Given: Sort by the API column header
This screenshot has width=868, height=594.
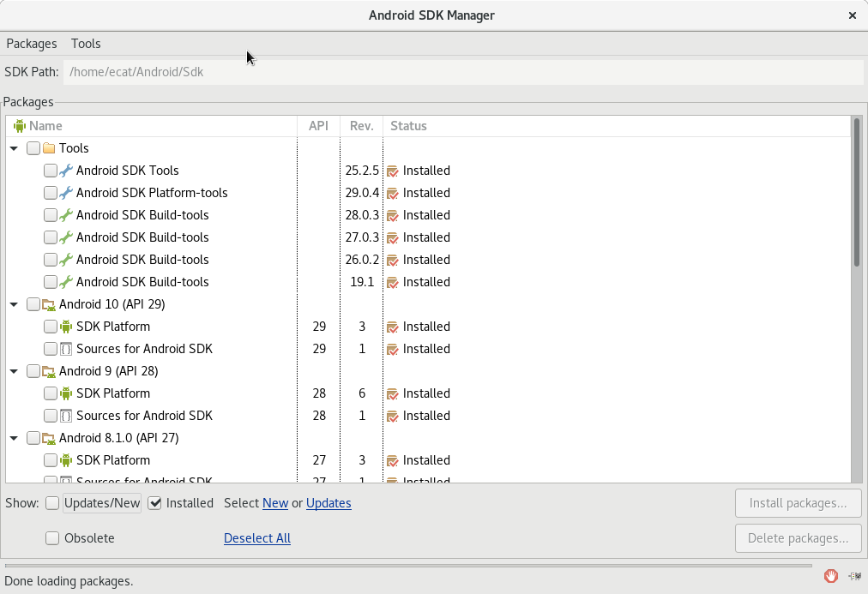Looking at the screenshot, I should tap(319, 126).
